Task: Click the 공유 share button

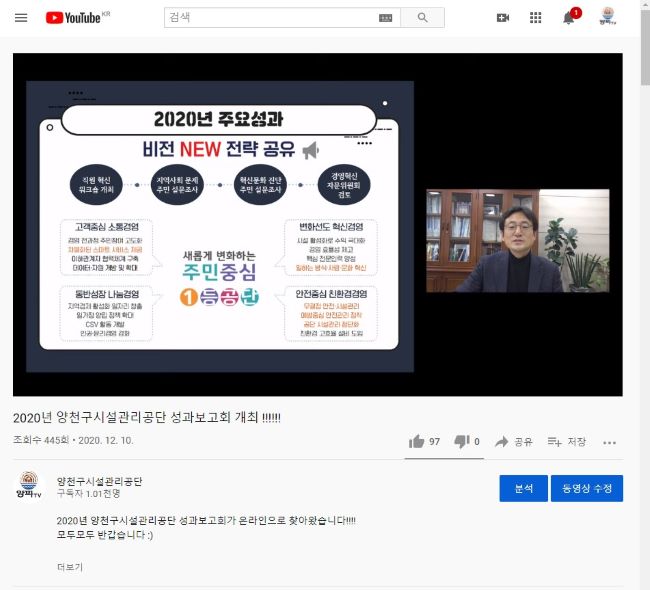Action: click(514, 442)
